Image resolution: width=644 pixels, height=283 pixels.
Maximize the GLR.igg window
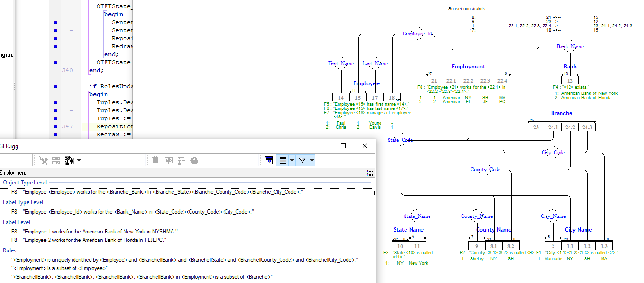[343, 146]
